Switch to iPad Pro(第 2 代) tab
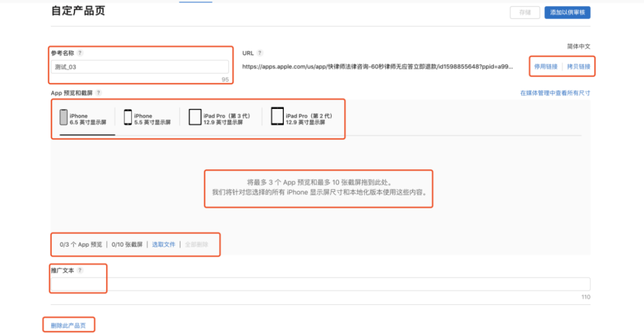This screenshot has height=333, width=644. click(x=302, y=118)
